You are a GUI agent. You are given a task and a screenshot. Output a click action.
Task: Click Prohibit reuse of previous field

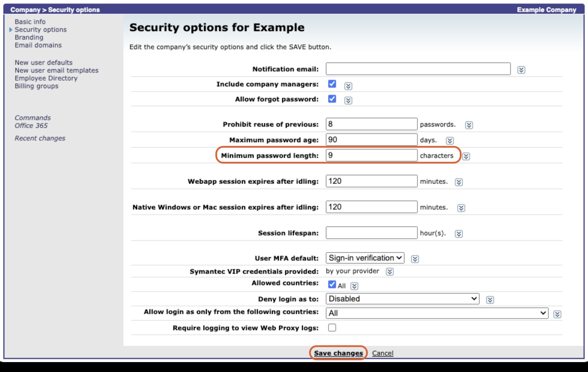371,124
